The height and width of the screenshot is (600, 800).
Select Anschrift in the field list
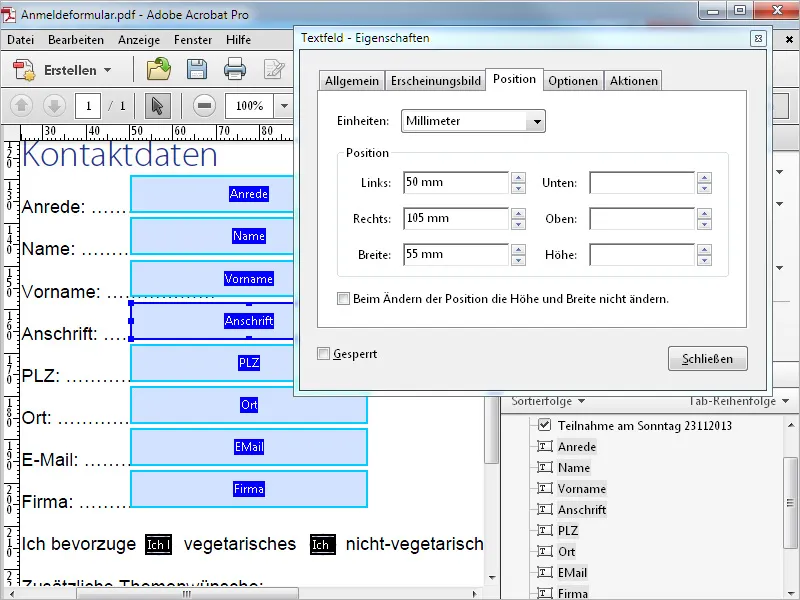click(x=582, y=510)
